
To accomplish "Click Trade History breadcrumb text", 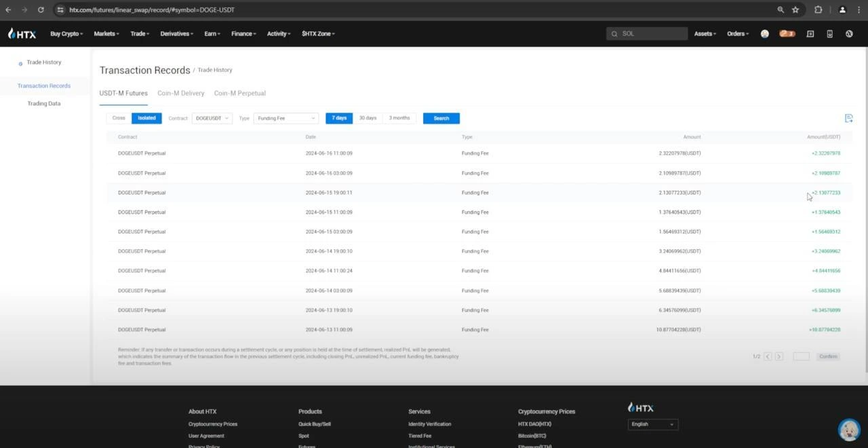I will click(215, 70).
